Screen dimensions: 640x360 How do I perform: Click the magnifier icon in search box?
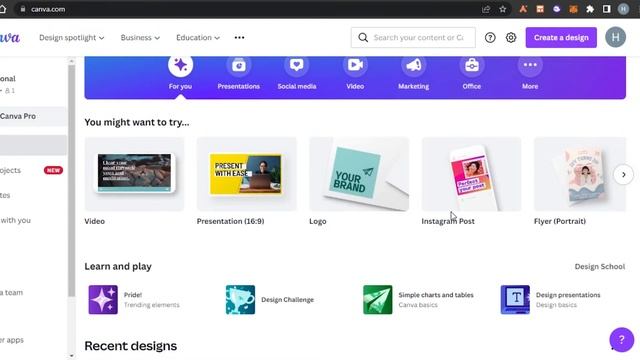point(363,38)
